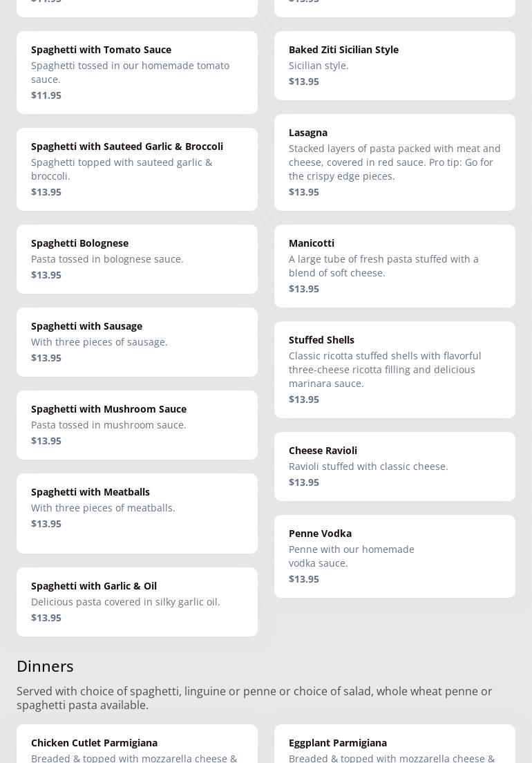This screenshot has width=532, height=763.
Task: Select Spaghetti with Tomato Sauce item
Action: [137, 72]
